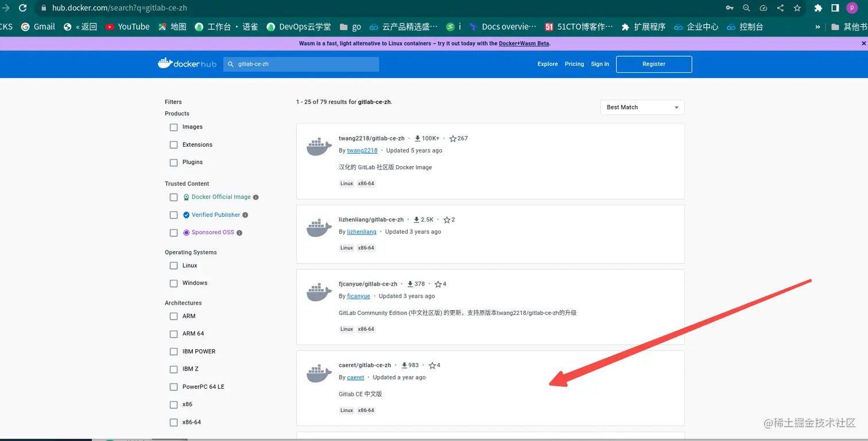The image size is (868, 441).
Task: Click the download icon showing 100K+
Action: [x=417, y=138]
